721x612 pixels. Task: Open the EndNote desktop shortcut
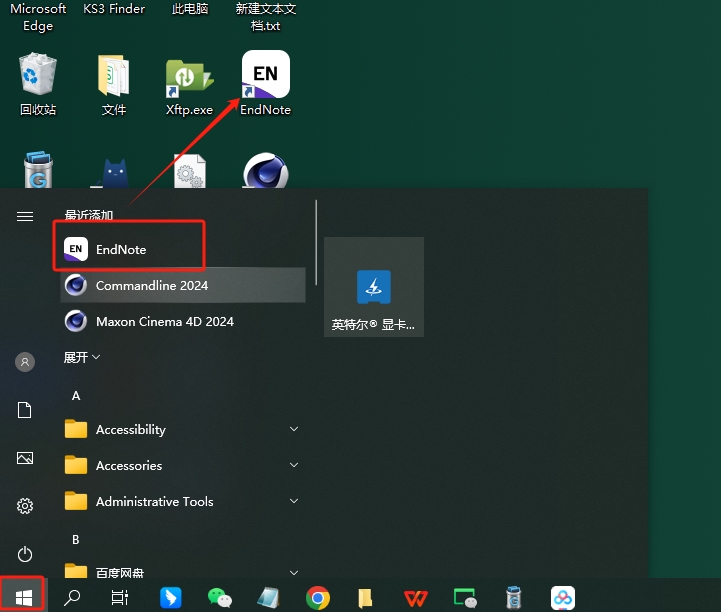266,83
